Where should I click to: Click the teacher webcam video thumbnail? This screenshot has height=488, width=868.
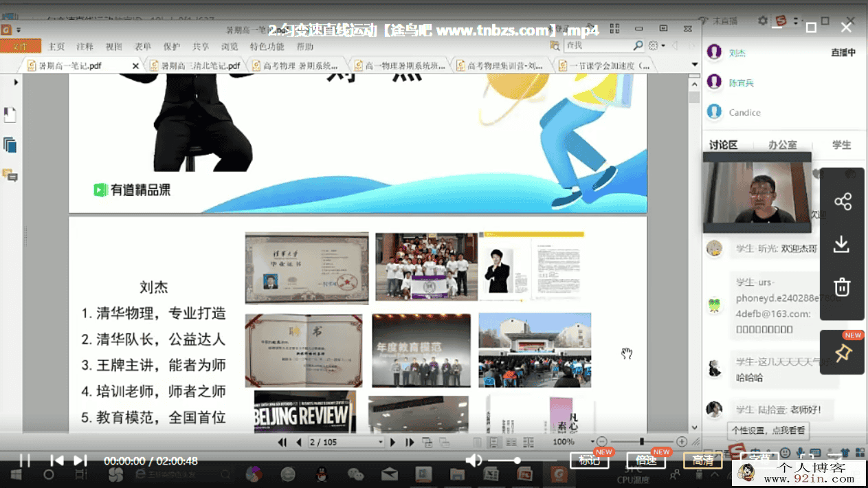tap(757, 193)
